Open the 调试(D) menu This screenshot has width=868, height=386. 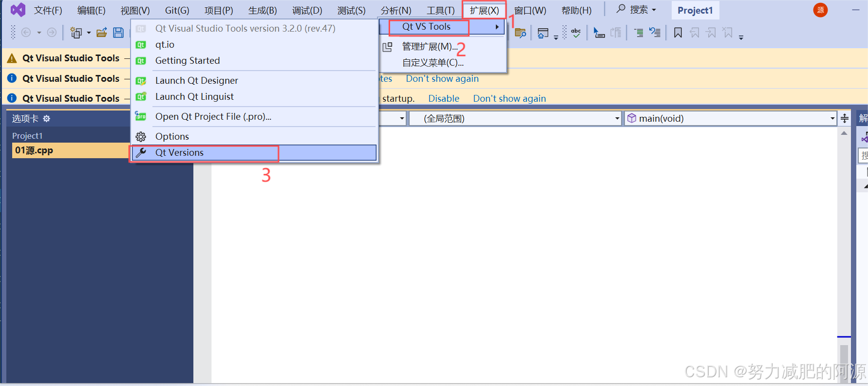tap(307, 10)
